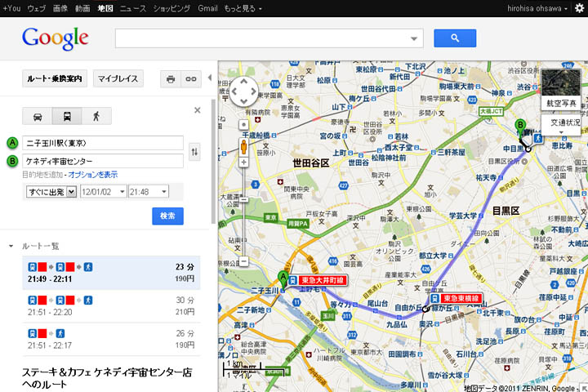Viewport: 588px width, 392px height.
Task: Open ニュース news tab
Action: pyautogui.click(x=133, y=8)
